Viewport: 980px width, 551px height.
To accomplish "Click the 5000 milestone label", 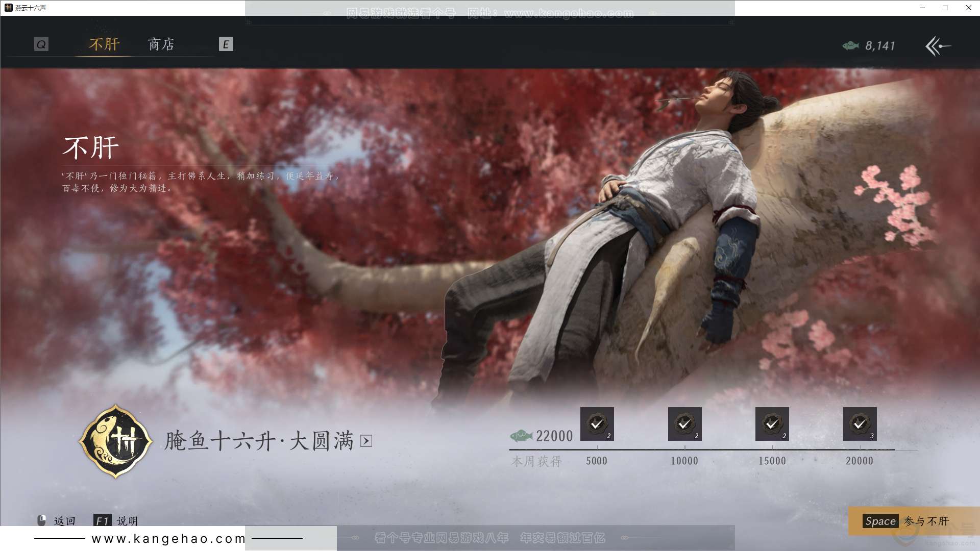I will tap(597, 461).
